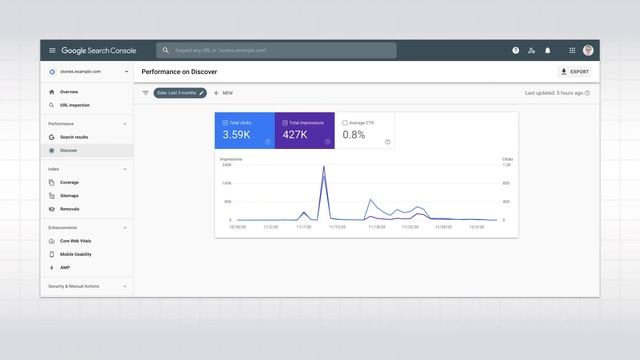Screen dimensions: 640x360
Task: Open the Google apps grid
Action: 572,51
